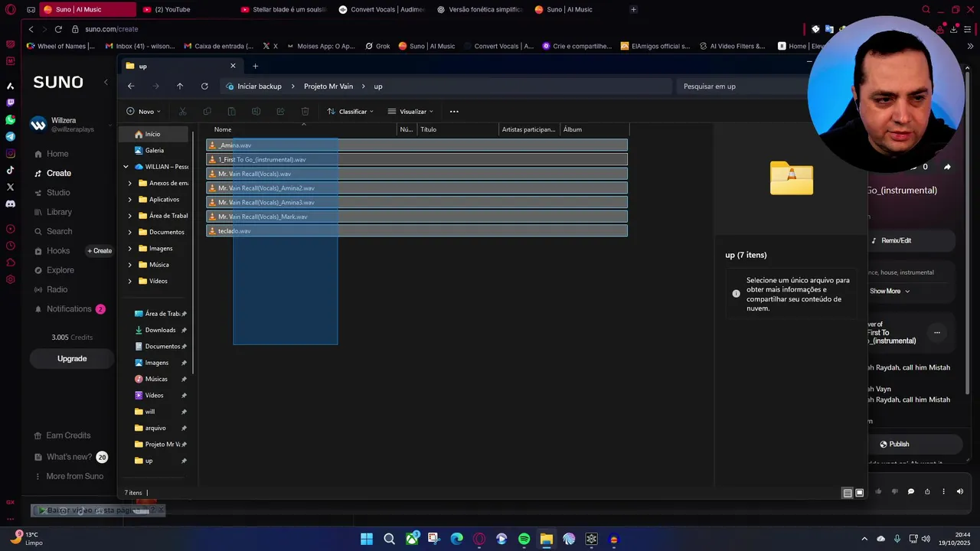This screenshot has width=980, height=551.
Task: Open the Visualizar view dropdown
Action: pos(410,112)
